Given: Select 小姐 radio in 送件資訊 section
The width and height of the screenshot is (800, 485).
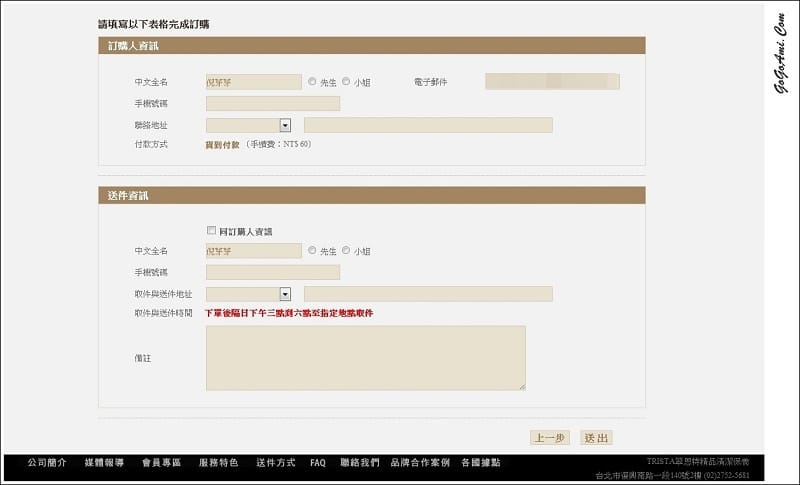Looking at the screenshot, I should [346, 250].
